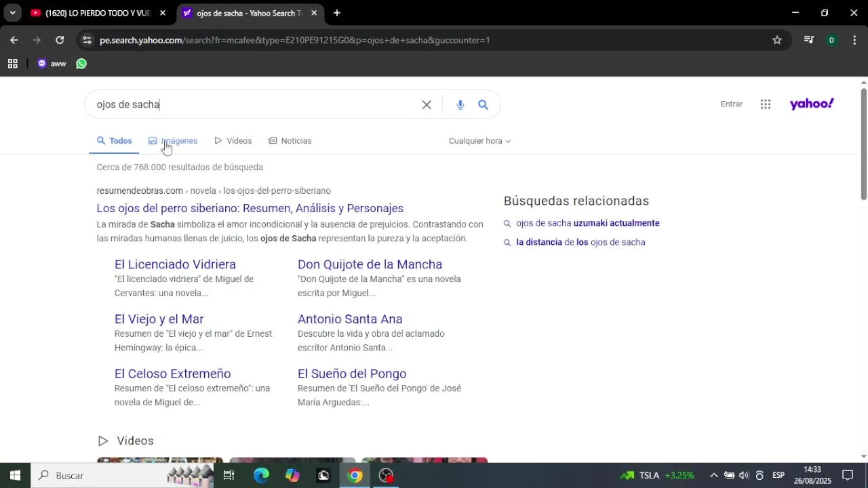
Task: Open the Copilot icon on the taskbar
Action: pos(292,476)
